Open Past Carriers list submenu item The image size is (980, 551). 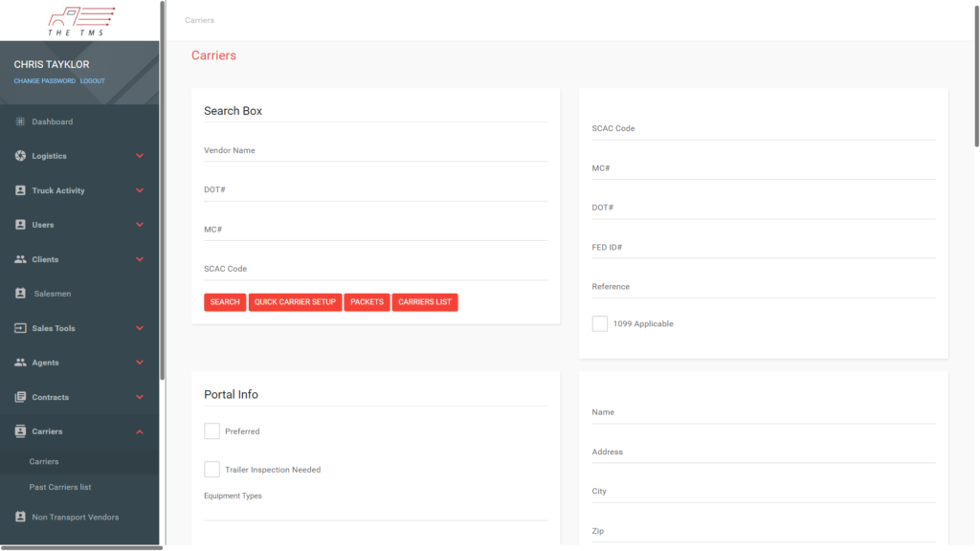(x=60, y=487)
